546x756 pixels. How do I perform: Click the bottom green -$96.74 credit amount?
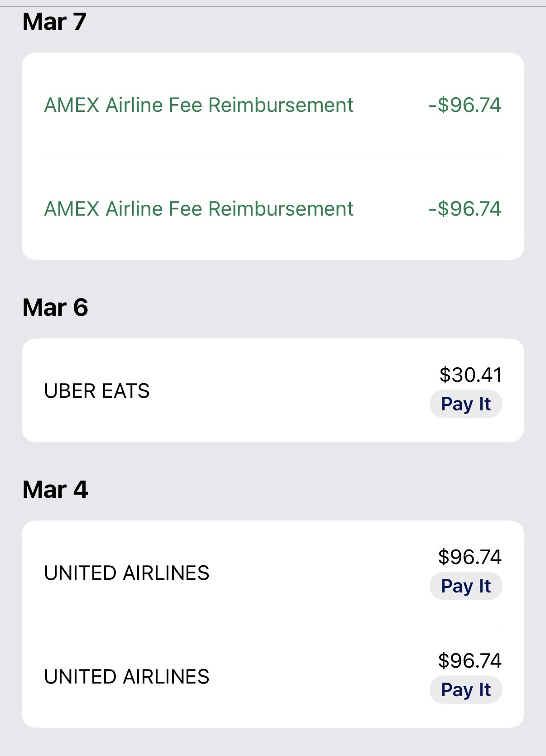pyautogui.click(x=465, y=209)
